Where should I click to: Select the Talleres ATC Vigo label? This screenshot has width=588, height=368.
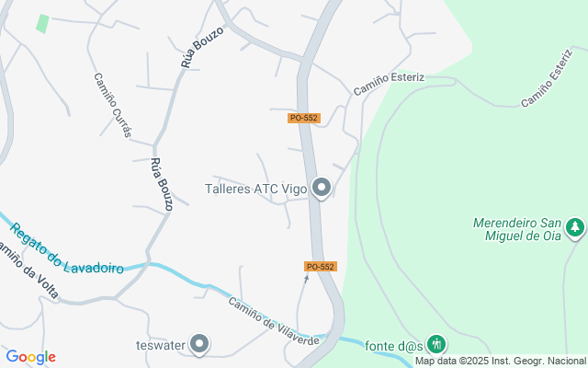255,189
